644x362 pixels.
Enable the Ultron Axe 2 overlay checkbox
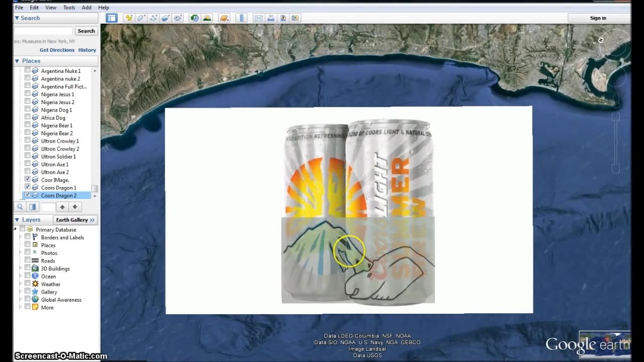coord(28,172)
